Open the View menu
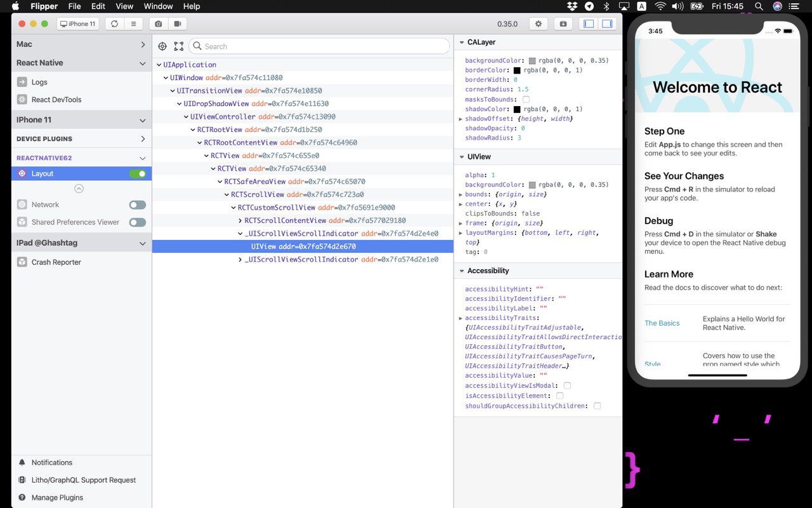812x508 pixels. [124, 6]
